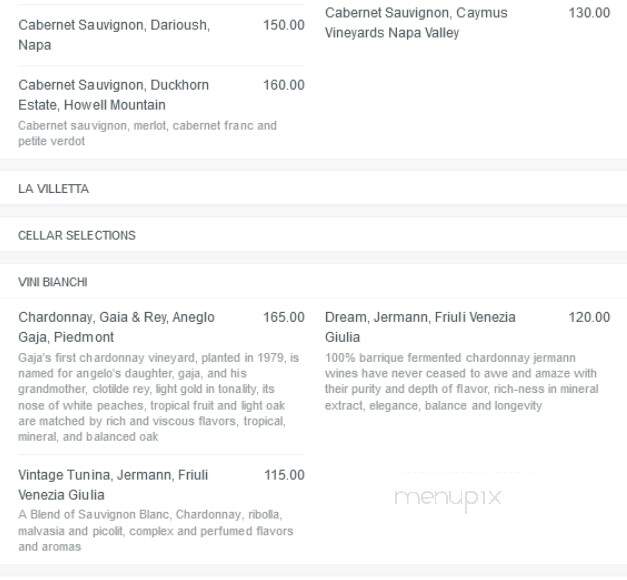
Task: Click the Gaia & Rey vineyard description
Action: click(x=158, y=397)
